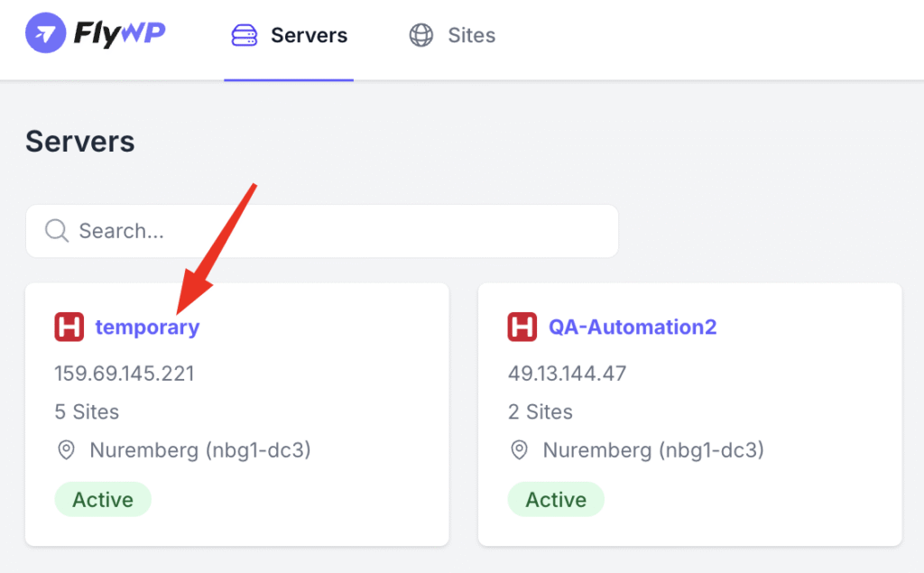
Task: Click the Hetzner icon on temporary server
Action: pos(69,328)
